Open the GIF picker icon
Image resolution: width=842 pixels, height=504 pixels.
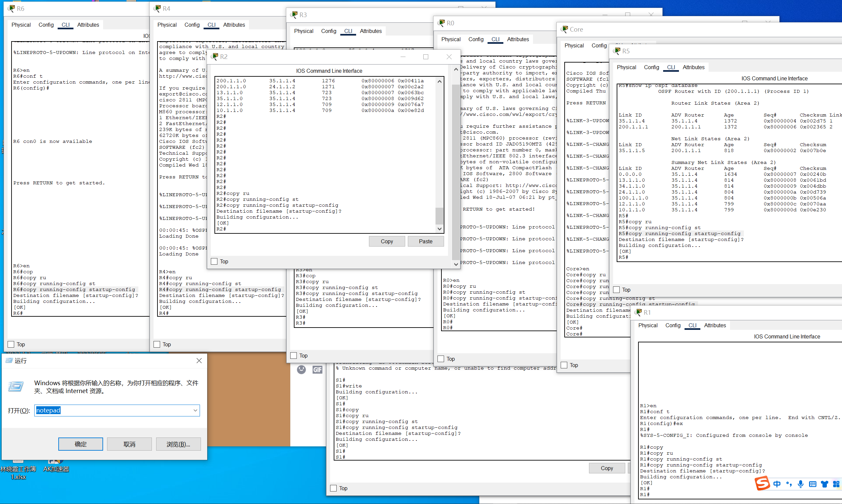click(x=317, y=369)
